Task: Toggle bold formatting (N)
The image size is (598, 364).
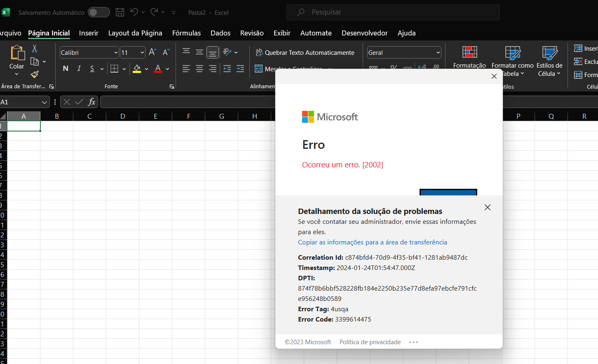Action: (66, 68)
